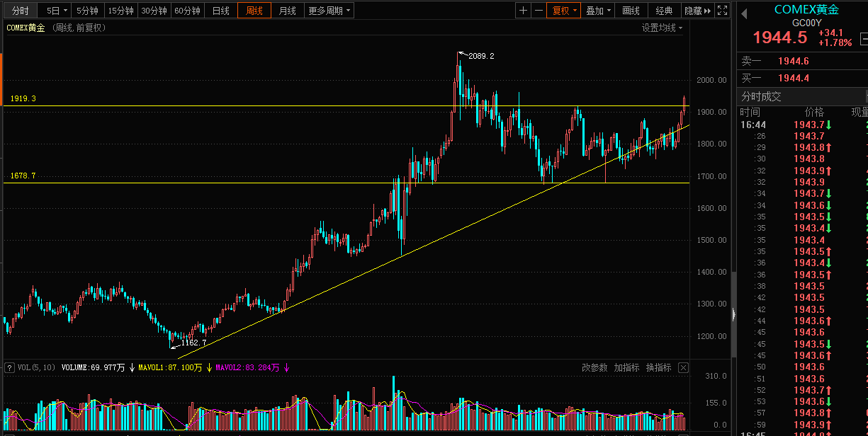Screen dimensions: 868x436
Task: Switch to 日线 daily chart
Action: pos(221,11)
